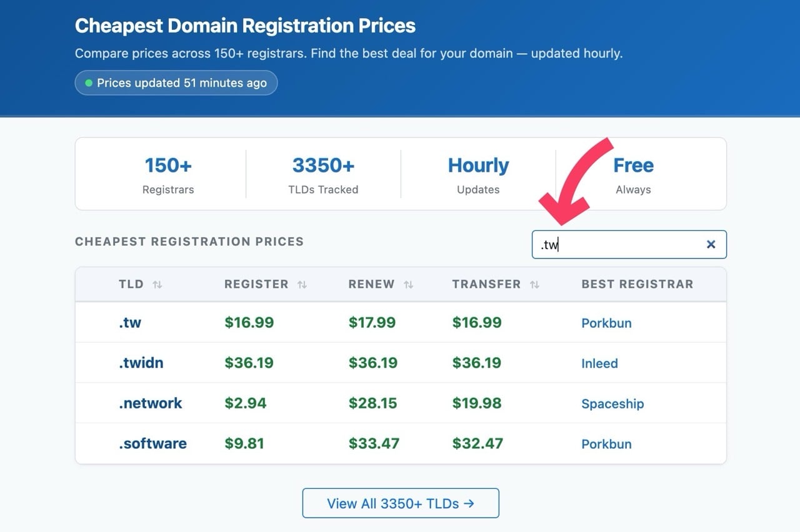Viewport: 800px width, 532px height.
Task: Open View All 3350+ TLDs button
Action: point(401,503)
